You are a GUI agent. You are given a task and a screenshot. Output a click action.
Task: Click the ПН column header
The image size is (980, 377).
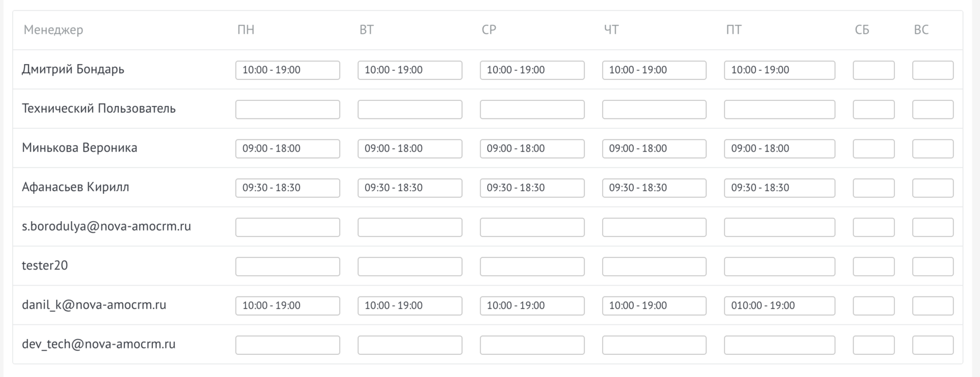coord(246,30)
